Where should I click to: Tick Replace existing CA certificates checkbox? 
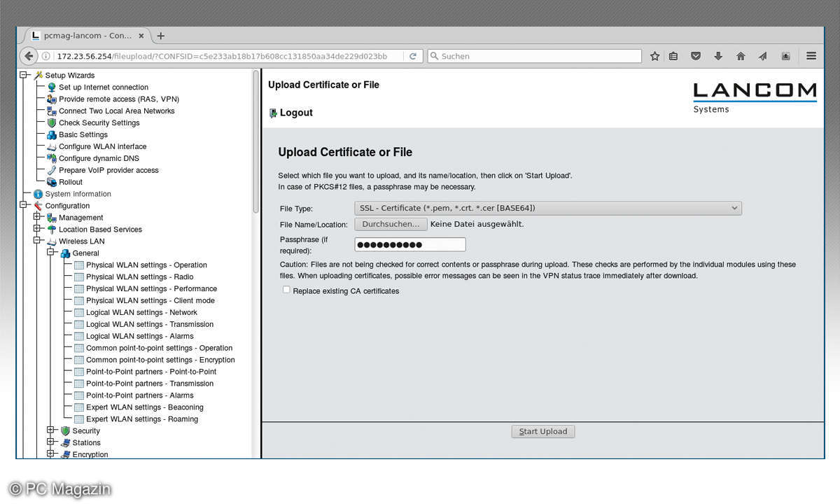click(x=286, y=290)
